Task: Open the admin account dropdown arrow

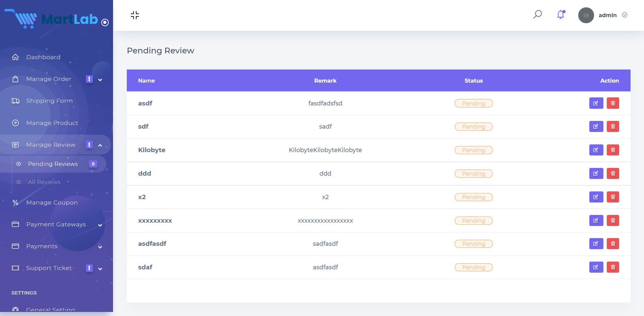Action: (625, 15)
